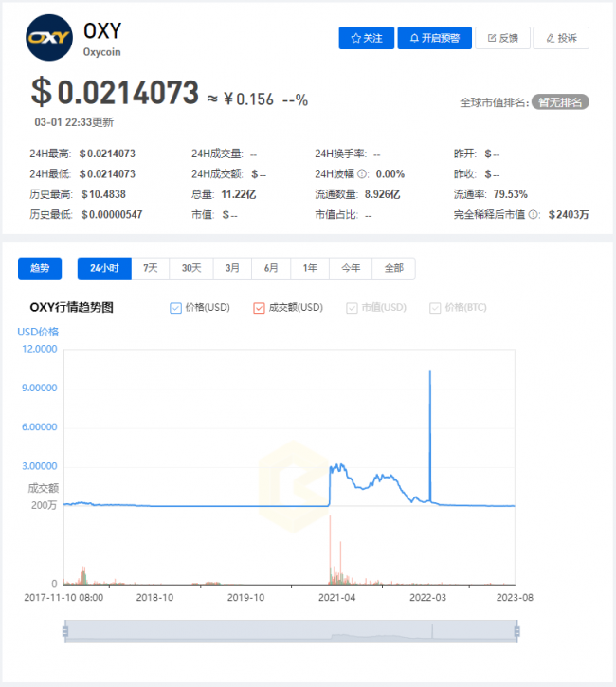This screenshot has width=616, height=687.
Task: Click the 投诉 complaint button
Action: pyautogui.click(x=561, y=38)
